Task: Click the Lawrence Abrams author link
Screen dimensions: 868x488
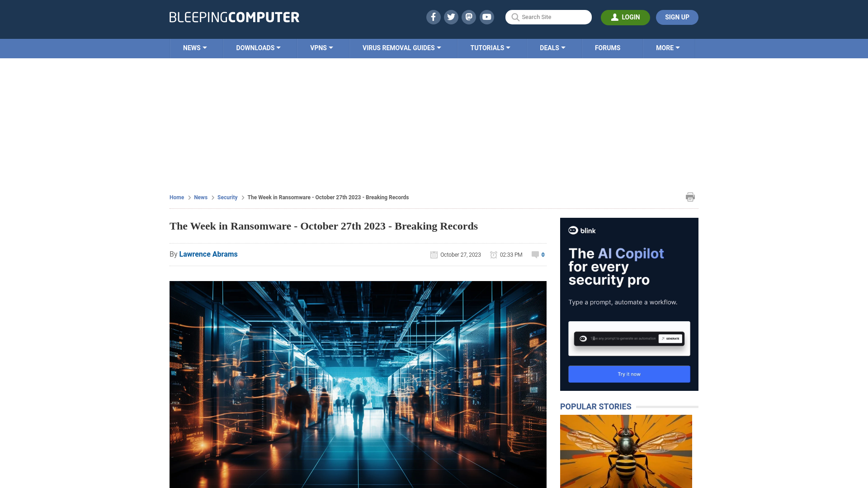Action: [208, 254]
